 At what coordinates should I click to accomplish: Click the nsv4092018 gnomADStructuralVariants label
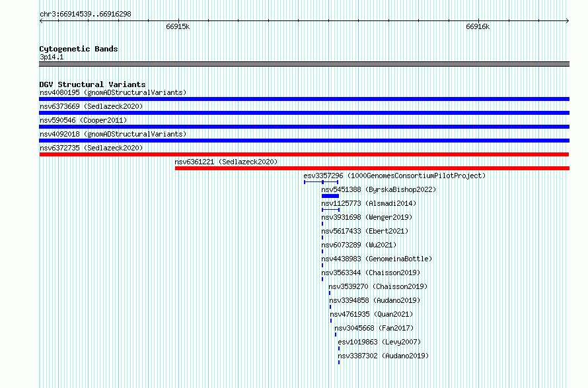pyautogui.click(x=113, y=134)
